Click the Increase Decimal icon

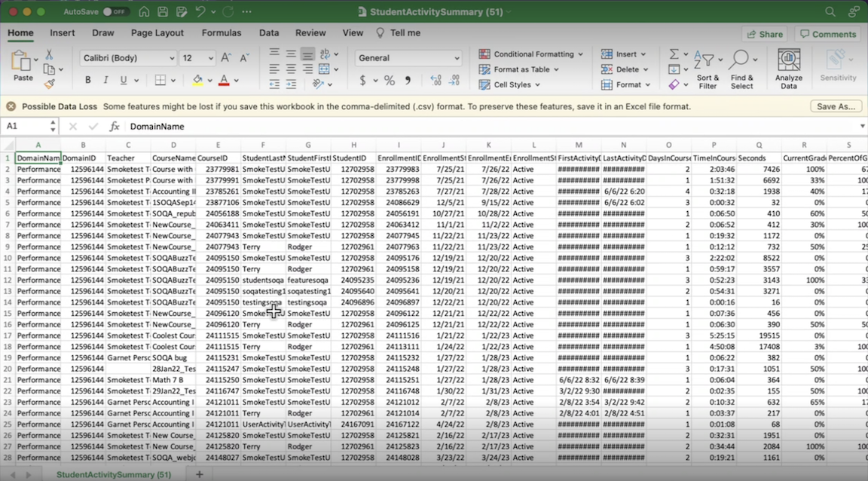tap(436, 81)
